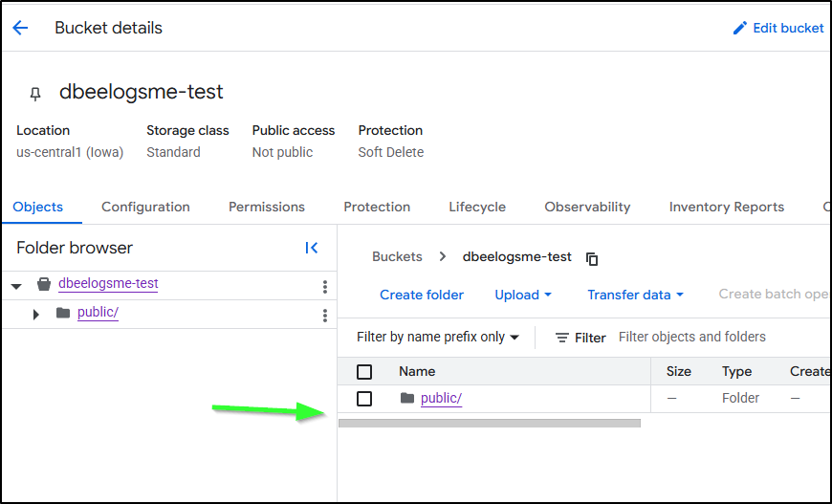Switch to the Permissions tab
The height and width of the screenshot is (504, 832).
266,207
